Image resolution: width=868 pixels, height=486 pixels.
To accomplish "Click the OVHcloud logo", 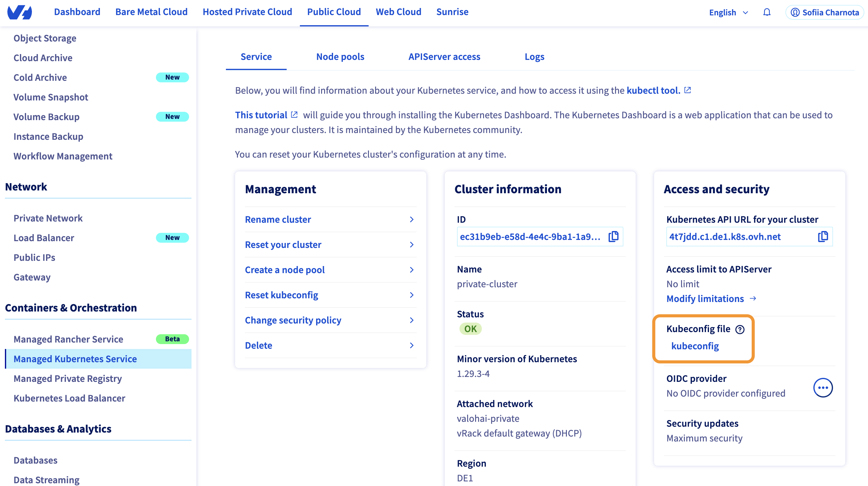I will pos(20,12).
